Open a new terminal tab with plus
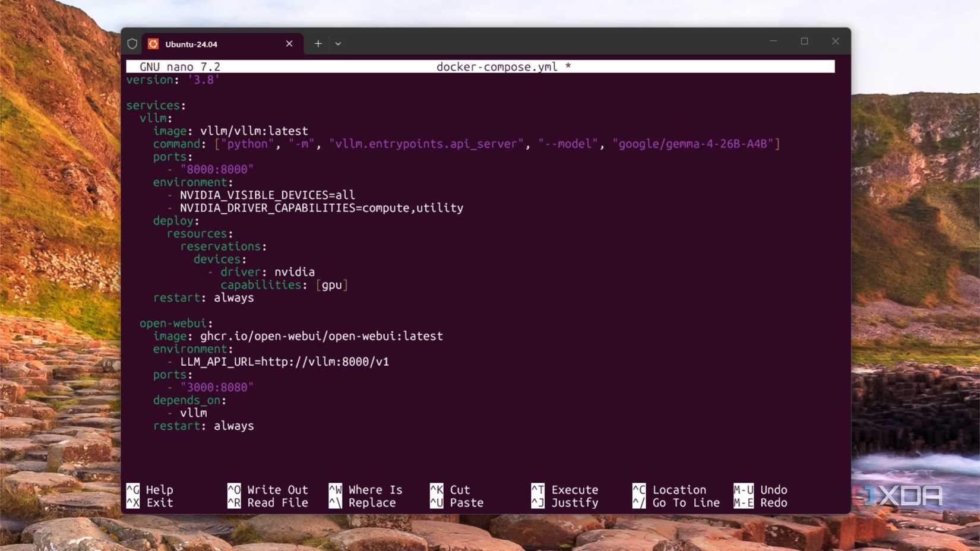The width and height of the screenshot is (980, 551). (x=318, y=43)
